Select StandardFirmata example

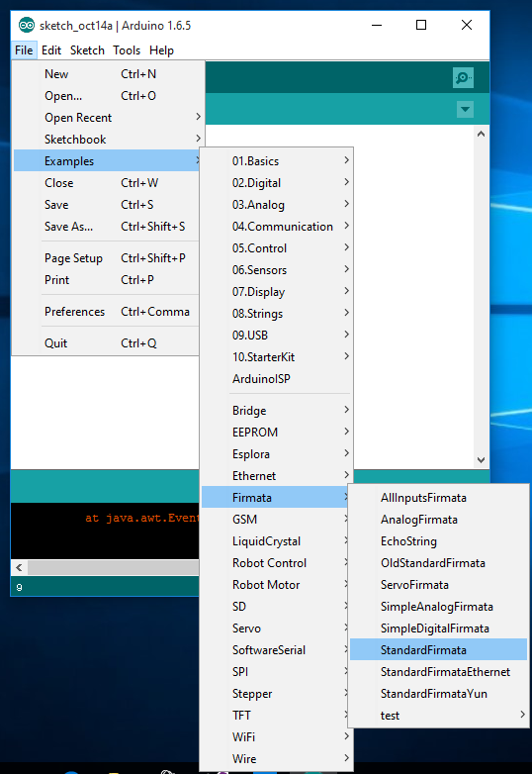pos(438,649)
